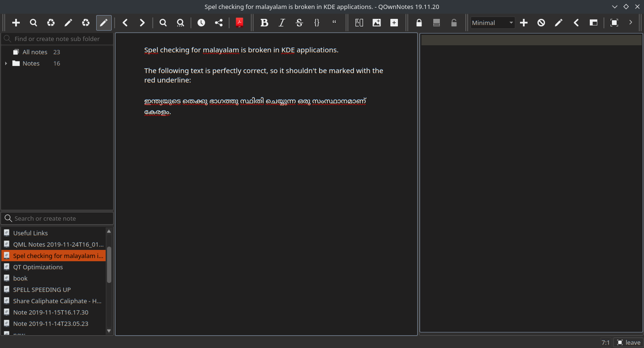Image resolution: width=644 pixels, height=348 pixels.
Task: Click the greyed keyboard icon between the locks
Action: [437, 23]
